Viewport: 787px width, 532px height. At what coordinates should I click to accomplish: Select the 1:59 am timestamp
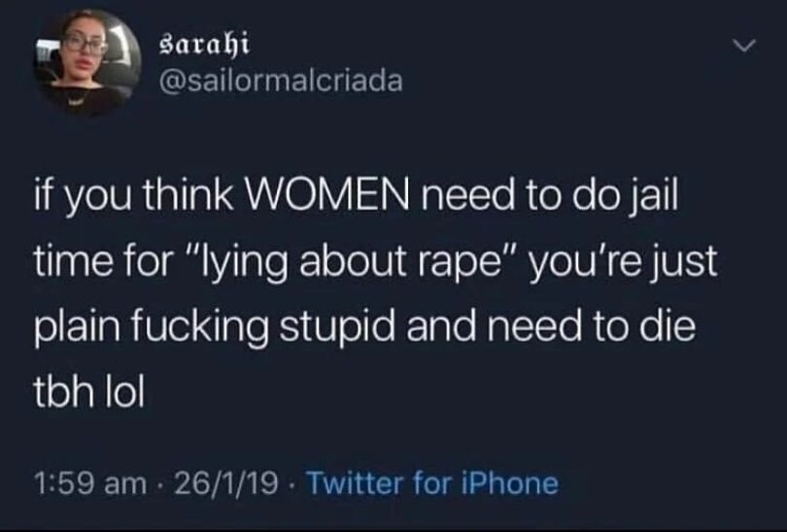point(90,483)
